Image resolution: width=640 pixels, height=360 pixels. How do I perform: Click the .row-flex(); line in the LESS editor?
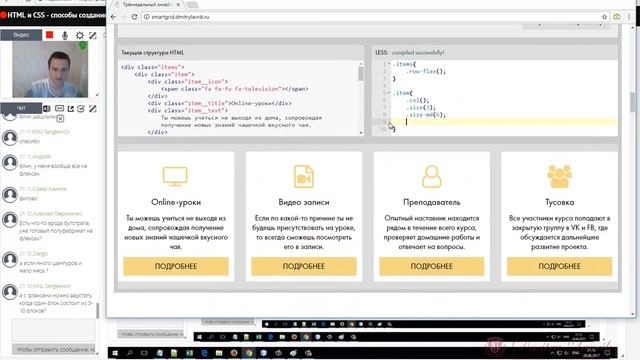426,71
